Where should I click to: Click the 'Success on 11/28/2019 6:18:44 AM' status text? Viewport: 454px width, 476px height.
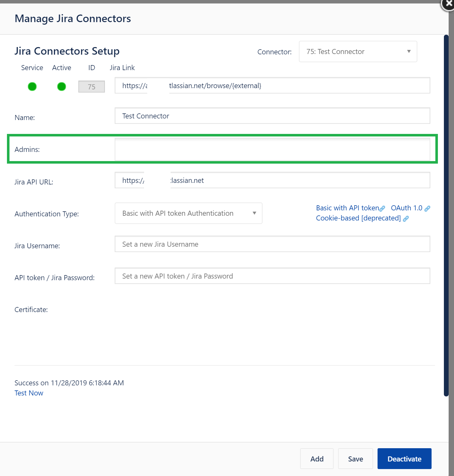click(69, 383)
